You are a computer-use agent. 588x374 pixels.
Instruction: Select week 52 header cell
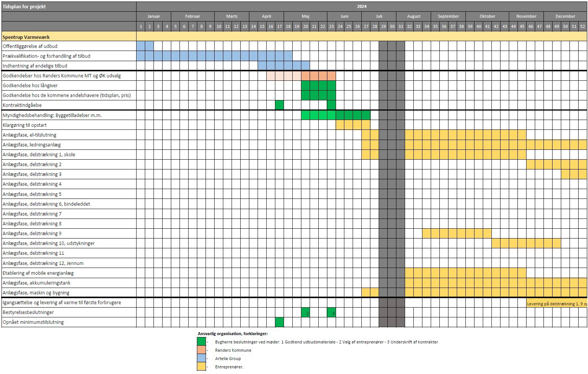(x=583, y=26)
